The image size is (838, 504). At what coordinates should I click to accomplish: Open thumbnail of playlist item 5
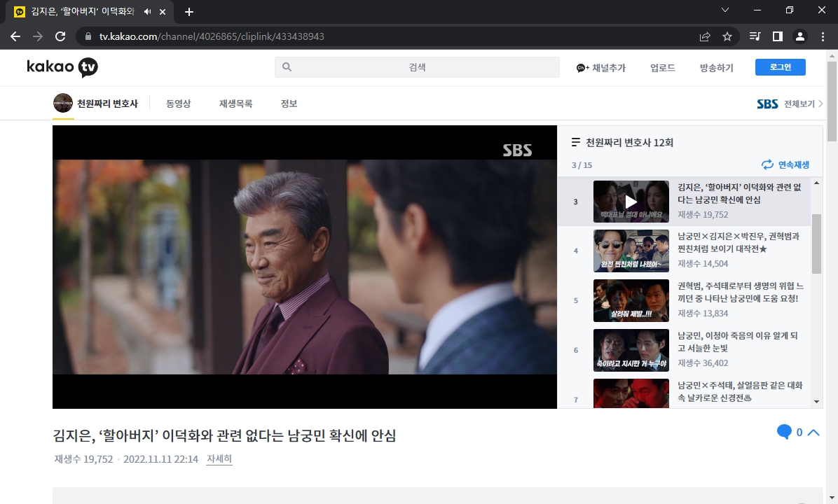coord(631,300)
